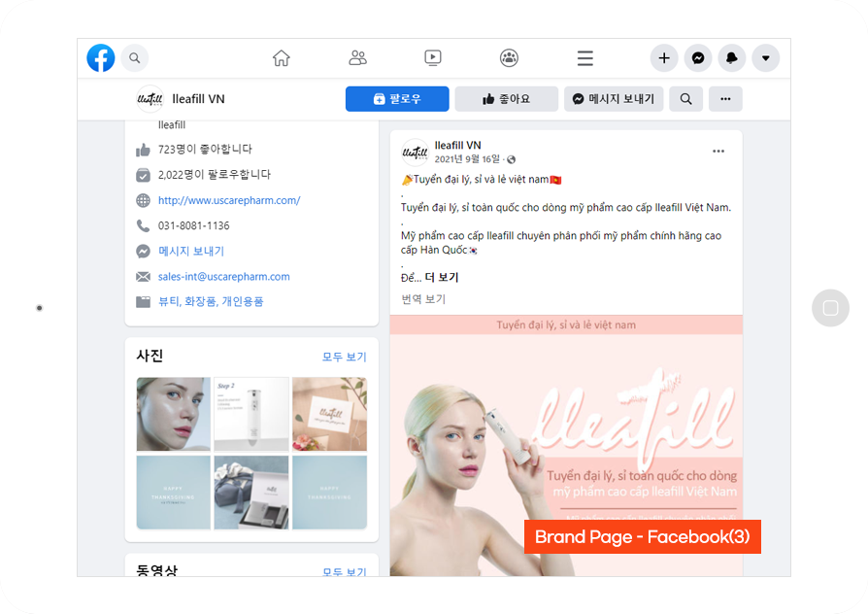Open the notifications bell icon
Screen dimensions: 868x614
732,58
